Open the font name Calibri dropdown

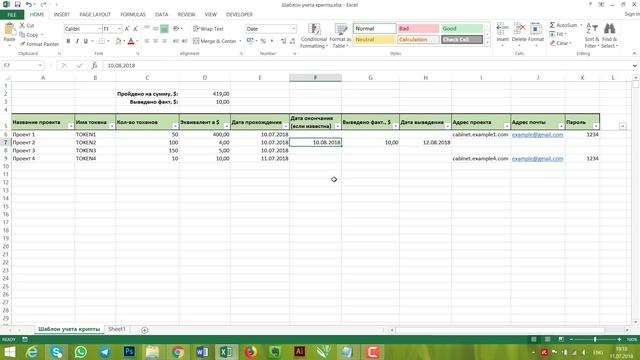(99, 29)
